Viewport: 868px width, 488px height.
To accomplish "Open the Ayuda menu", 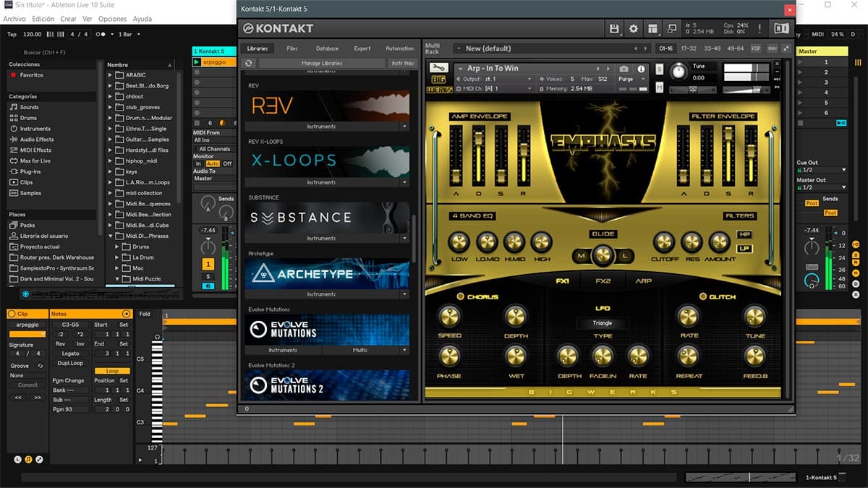I will pyautogui.click(x=142, y=19).
